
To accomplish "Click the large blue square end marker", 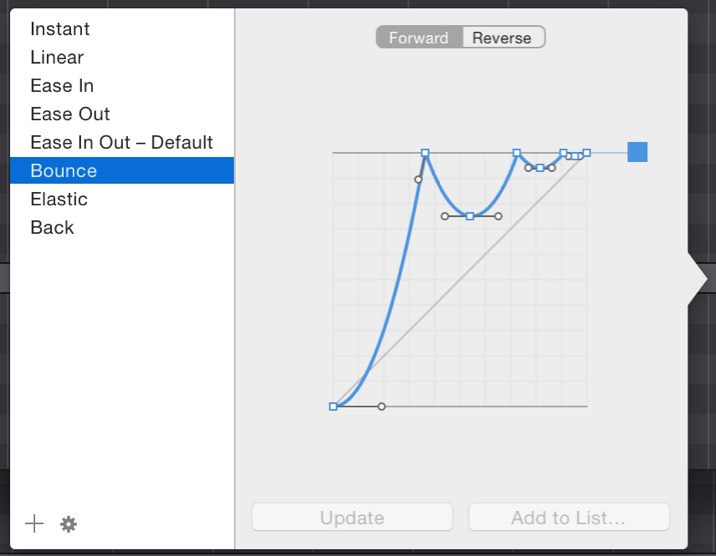I will [637, 152].
